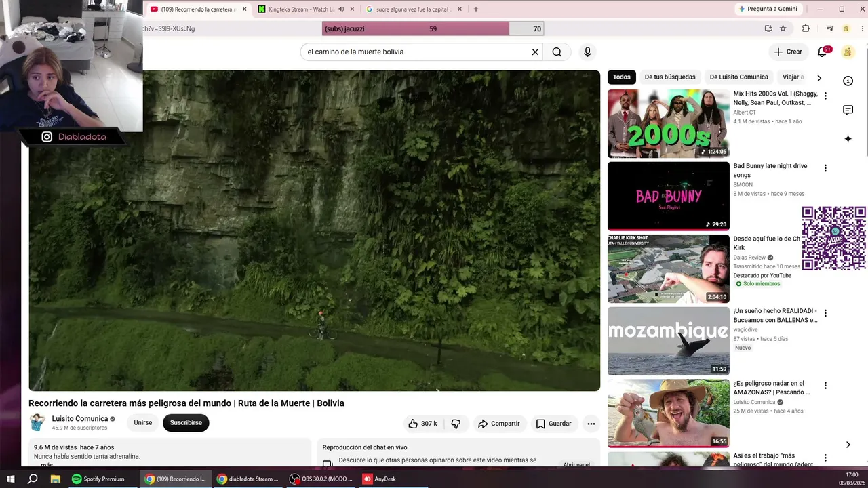Open options for Un sueño hecho REALIDAD video
Viewport: 868px width, 488px height.
(x=825, y=313)
